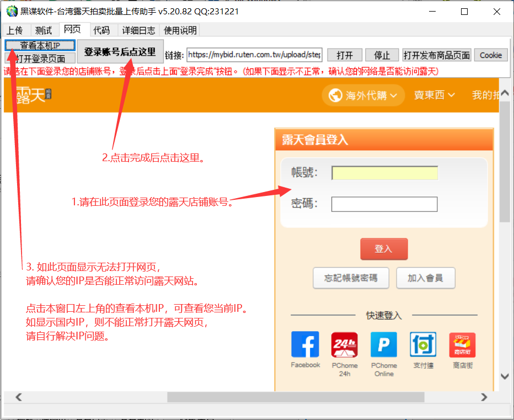Click the 密碼 password input field

(x=384, y=204)
